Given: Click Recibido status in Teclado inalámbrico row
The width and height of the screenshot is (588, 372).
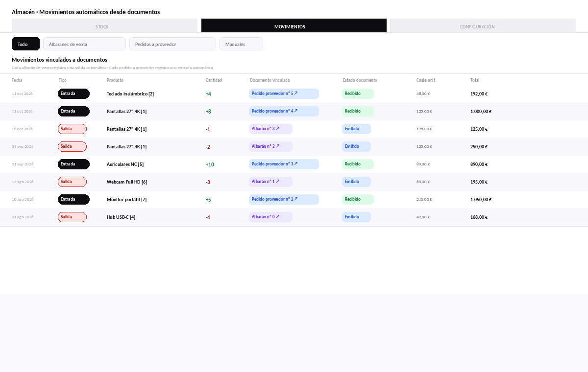Looking at the screenshot, I should 358,93.
